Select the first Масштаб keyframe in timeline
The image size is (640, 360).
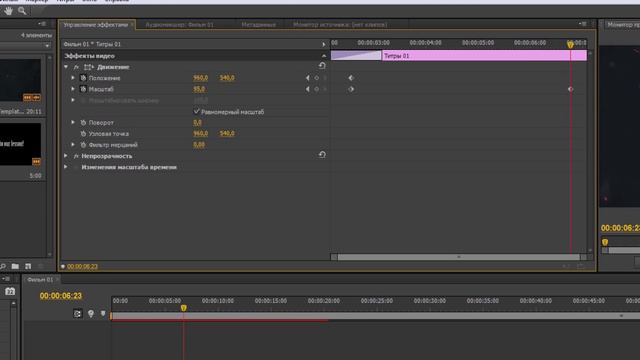click(x=351, y=89)
